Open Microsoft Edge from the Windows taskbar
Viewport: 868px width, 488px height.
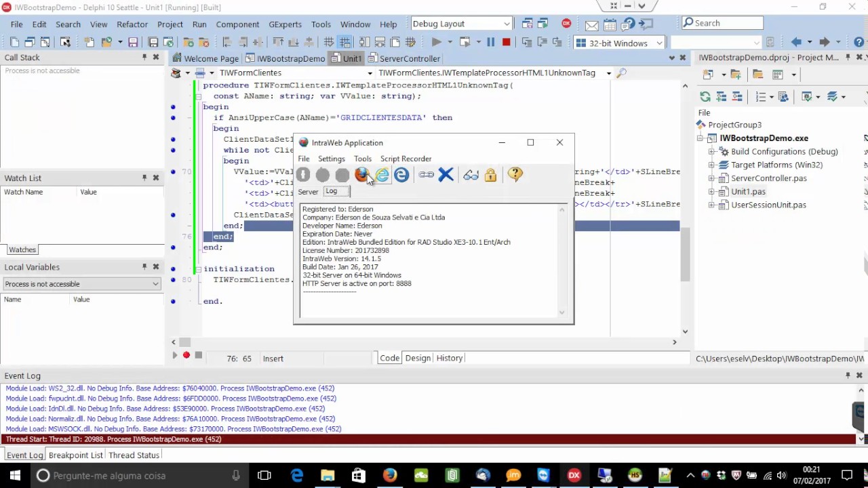click(297, 475)
